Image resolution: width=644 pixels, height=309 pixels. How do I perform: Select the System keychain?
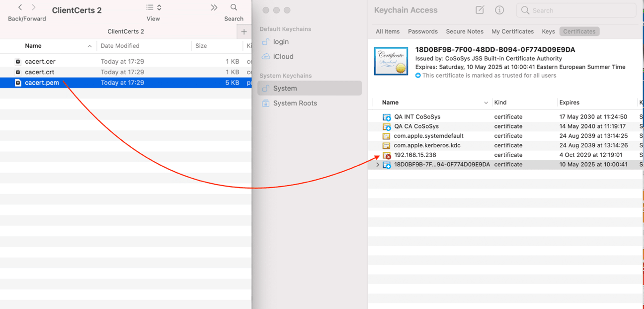pos(310,89)
